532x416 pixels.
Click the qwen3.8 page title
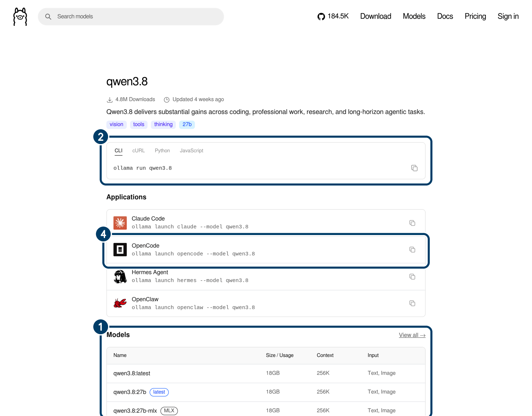[x=127, y=81]
